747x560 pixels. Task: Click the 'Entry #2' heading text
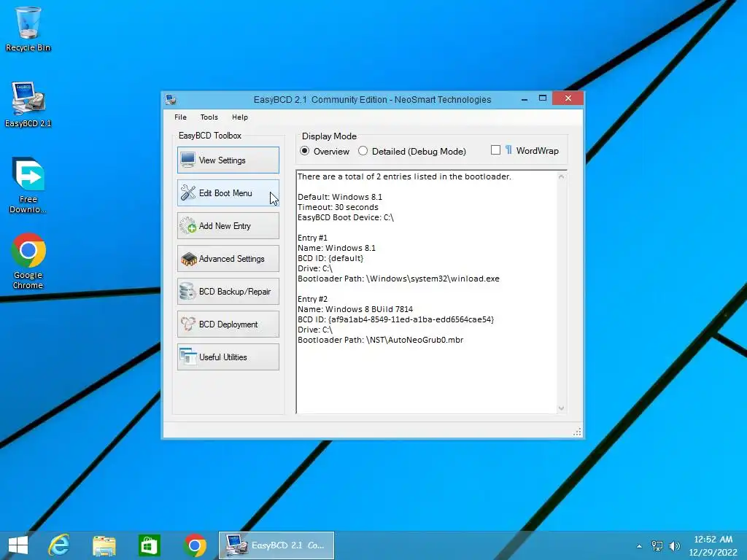point(312,298)
